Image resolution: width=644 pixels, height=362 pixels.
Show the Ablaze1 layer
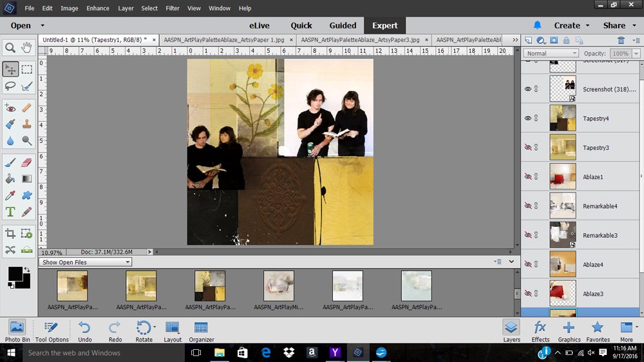[528, 176]
